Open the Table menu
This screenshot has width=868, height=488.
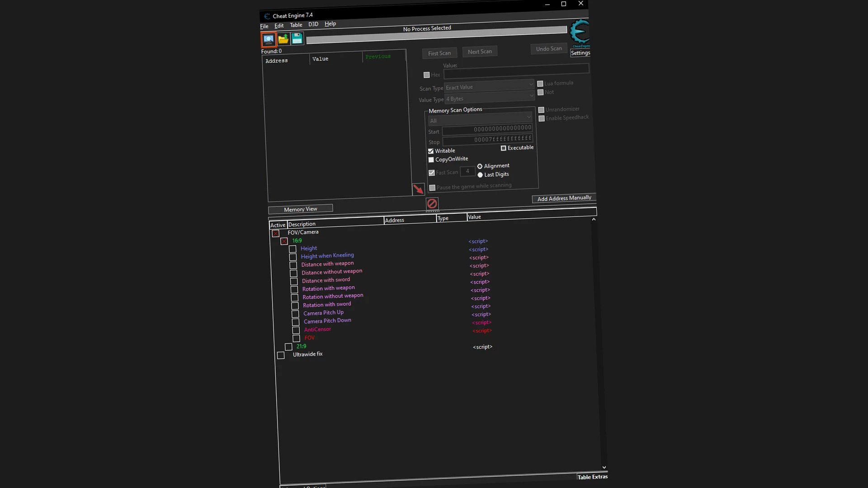(296, 25)
